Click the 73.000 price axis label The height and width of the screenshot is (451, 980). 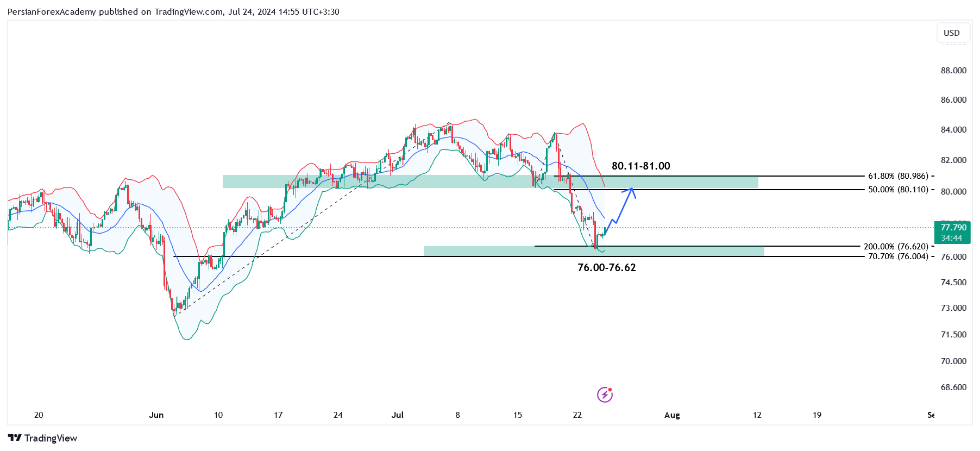tap(953, 308)
